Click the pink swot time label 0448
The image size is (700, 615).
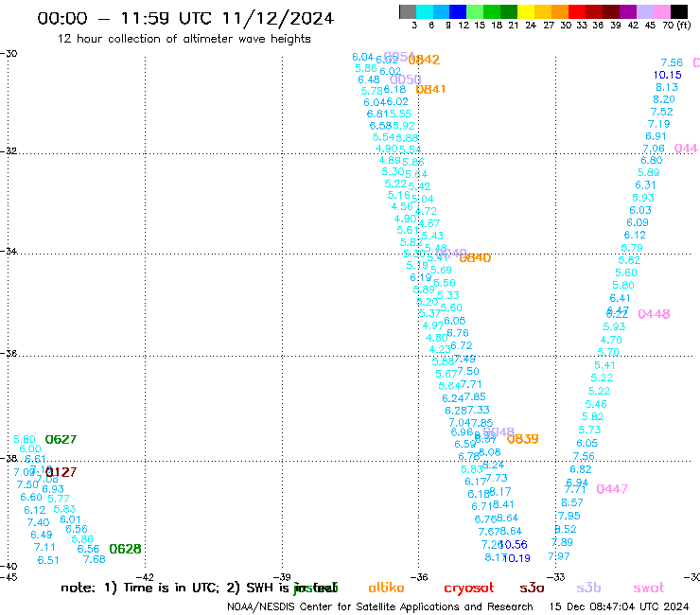pyautogui.click(x=654, y=314)
